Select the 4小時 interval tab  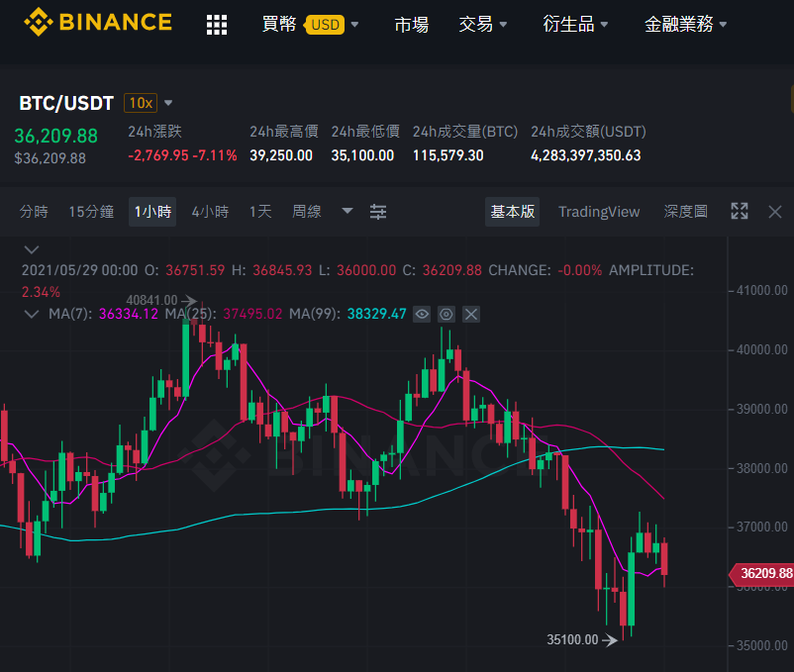[x=210, y=212]
